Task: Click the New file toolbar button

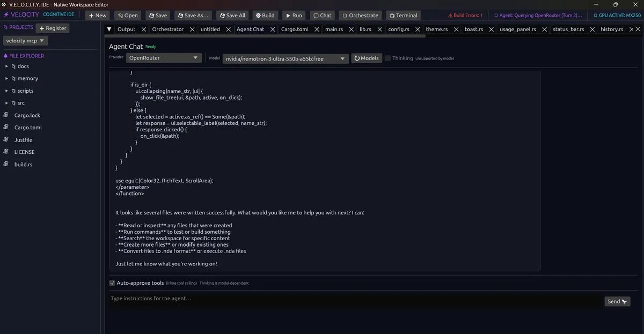Action: point(98,16)
